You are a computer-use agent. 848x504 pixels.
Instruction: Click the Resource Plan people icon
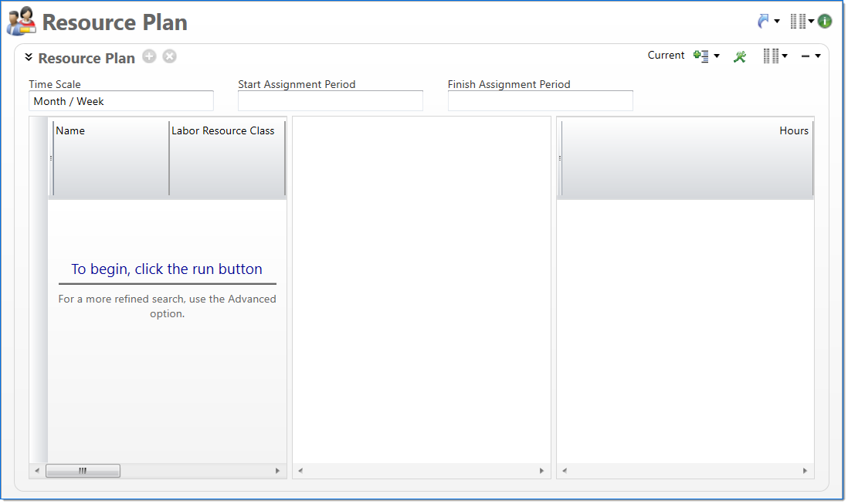point(21,22)
